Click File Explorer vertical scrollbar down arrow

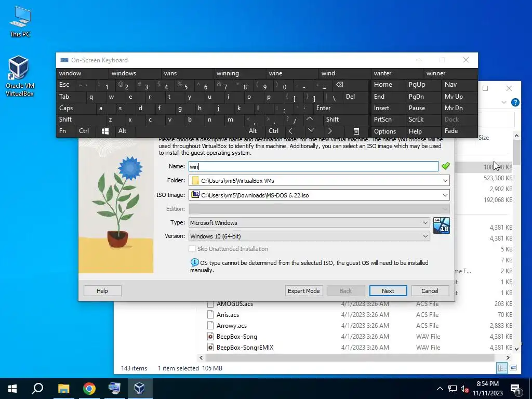(x=516, y=349)
